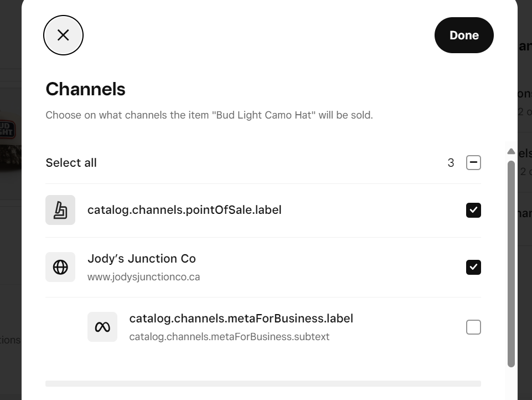Open the www.jodysjunctionco.ca address text
This screenshot has width=532, height=400.
(143, 277)
